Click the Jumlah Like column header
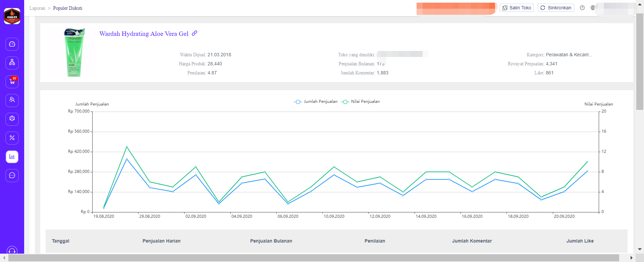Screen dimensions: 644x262 click(580, 241)
